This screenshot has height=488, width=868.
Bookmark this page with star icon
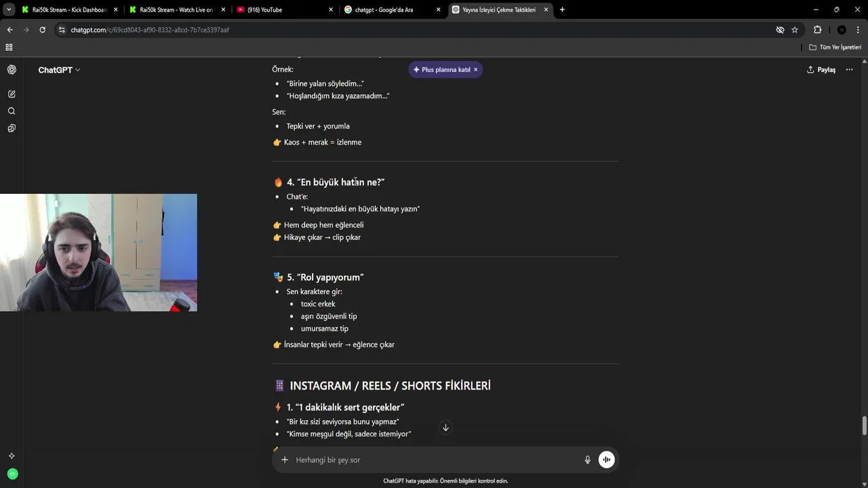tap(795, 30)
